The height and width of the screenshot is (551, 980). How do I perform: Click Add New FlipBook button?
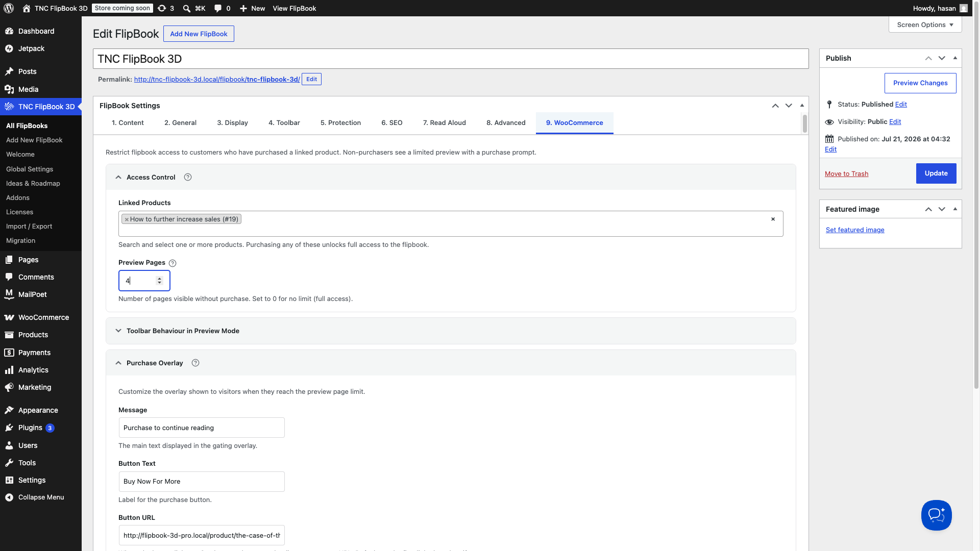[x=199, y=34]
